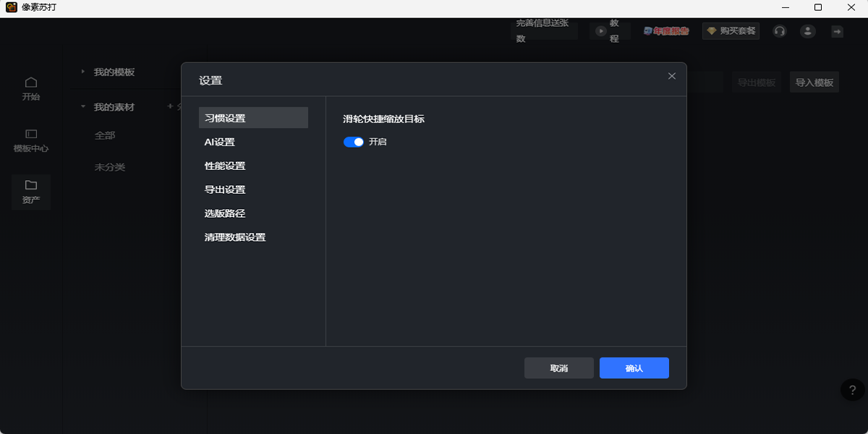Click the 购买套餐 purchase plan link
Image resolution: width=868 pixels, height=434 pixels.
tap(731, 30)
